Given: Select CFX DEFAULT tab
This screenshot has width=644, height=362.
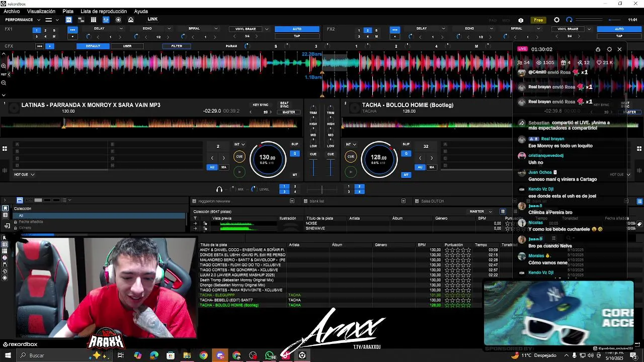Looking at the screenshot, I should [x=93, y=46].
